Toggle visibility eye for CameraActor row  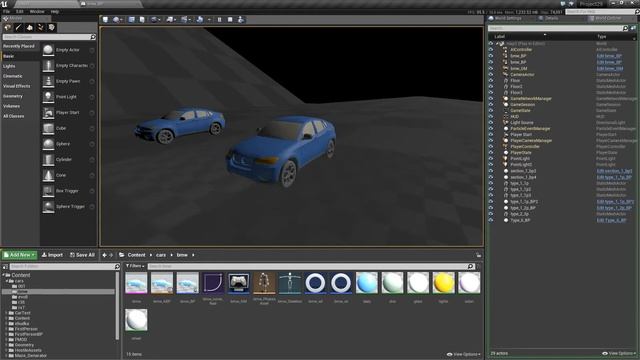pos(491,75)
